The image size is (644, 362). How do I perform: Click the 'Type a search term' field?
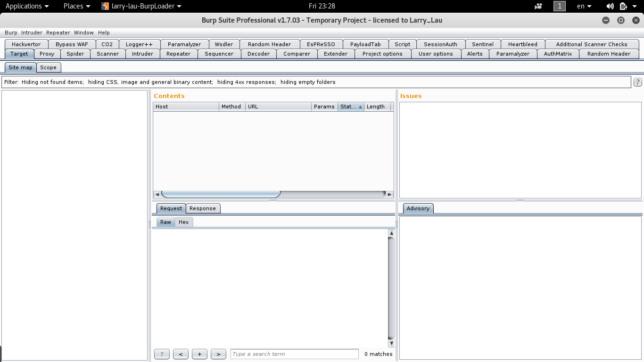click(295, 354)
